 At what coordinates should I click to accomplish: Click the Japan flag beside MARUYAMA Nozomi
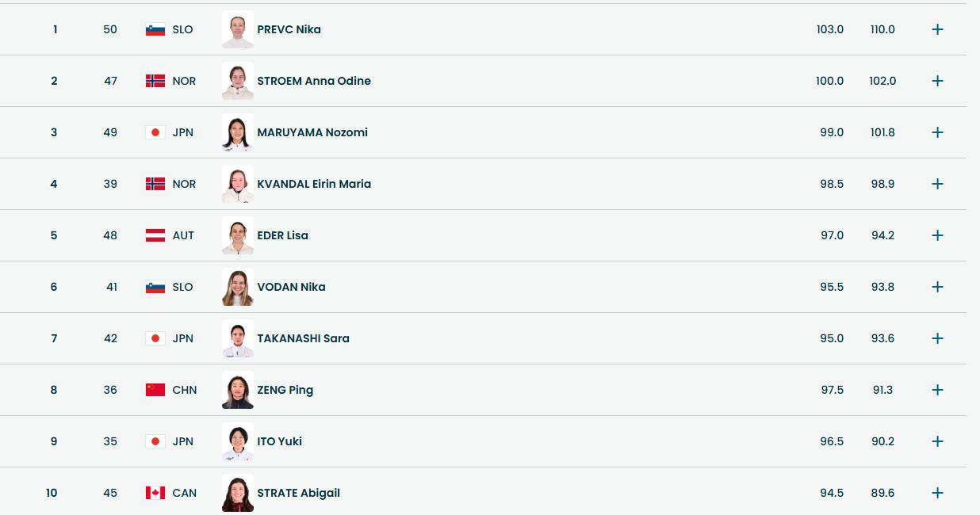(x=155, y=132)
